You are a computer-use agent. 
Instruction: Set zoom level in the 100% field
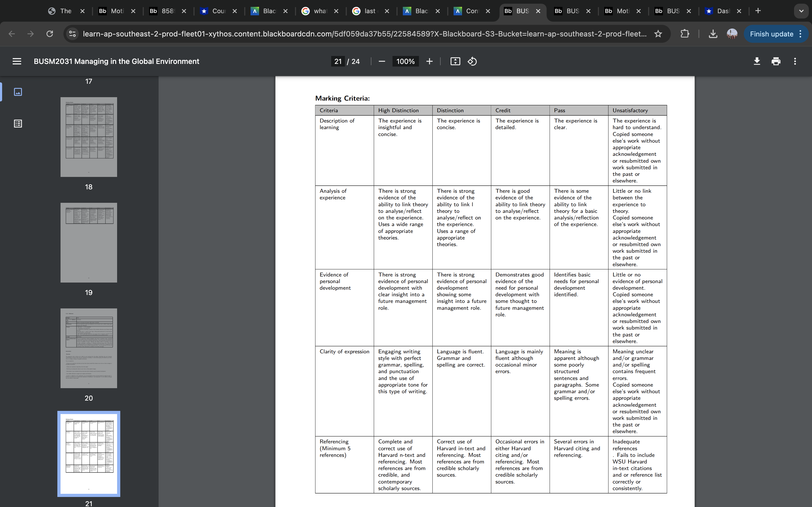click(x=405, y=61)
